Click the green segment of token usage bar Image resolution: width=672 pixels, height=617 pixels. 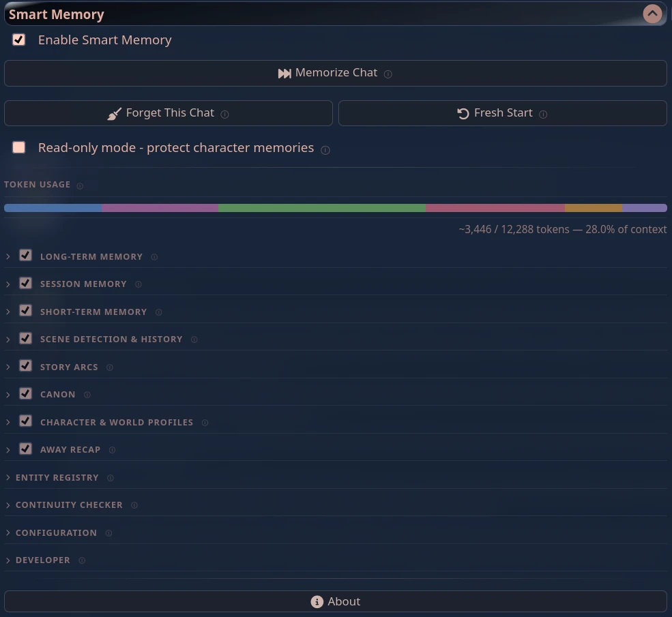coord(322,208)
